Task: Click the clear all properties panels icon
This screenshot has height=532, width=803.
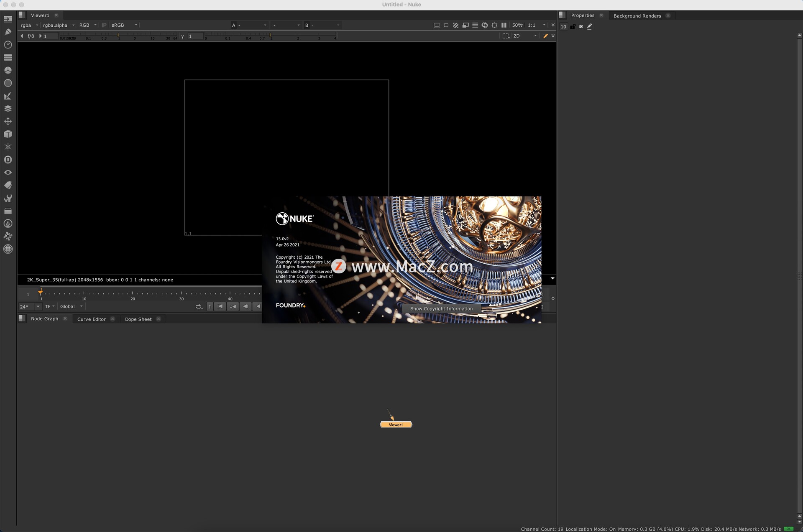Action: (581, 26)
